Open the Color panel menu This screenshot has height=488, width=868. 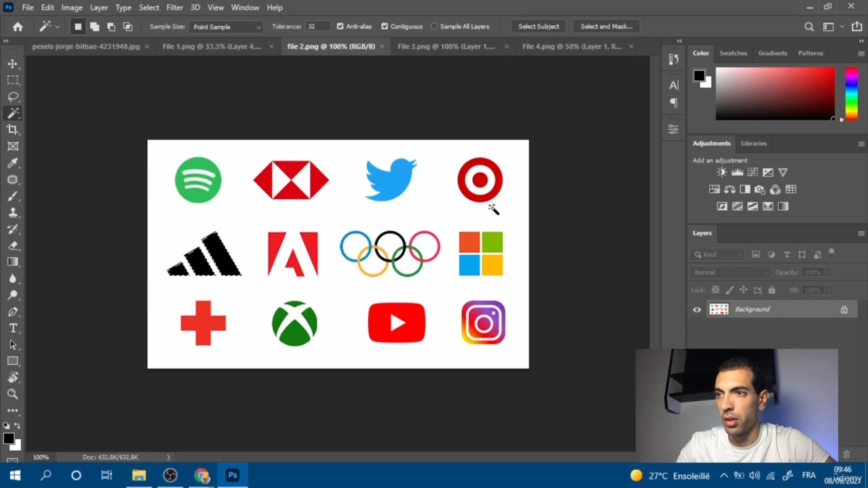[x=861, y=54]
